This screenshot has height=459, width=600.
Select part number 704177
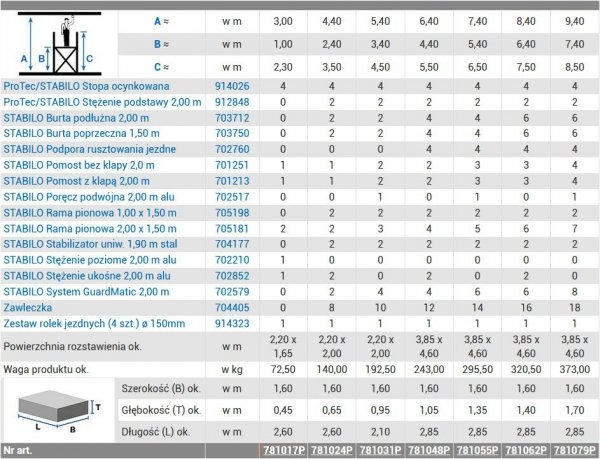pyautogui.click(x=232, y=244)
